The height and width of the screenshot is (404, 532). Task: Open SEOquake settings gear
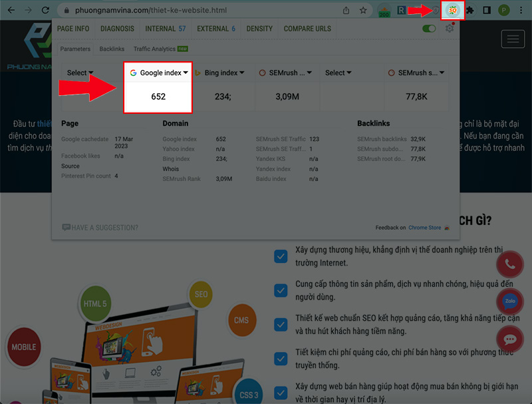click(x=450, y=28)
